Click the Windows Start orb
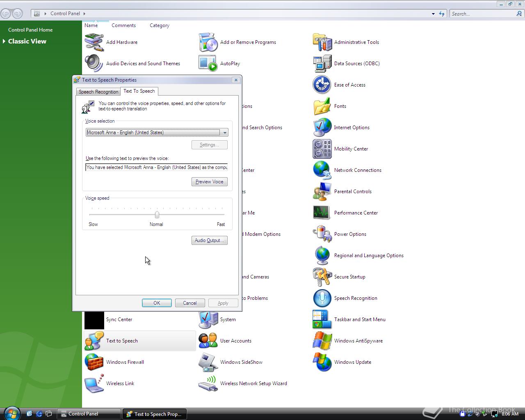Image resolution: width=525 pixels, height=420 pixels. (x=11, y=413)
